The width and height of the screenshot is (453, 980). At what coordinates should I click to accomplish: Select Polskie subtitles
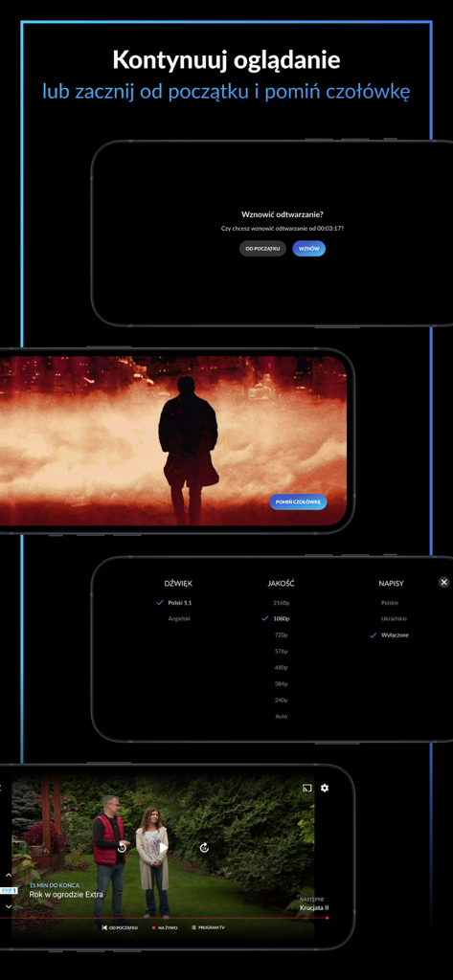coord(390,603)
